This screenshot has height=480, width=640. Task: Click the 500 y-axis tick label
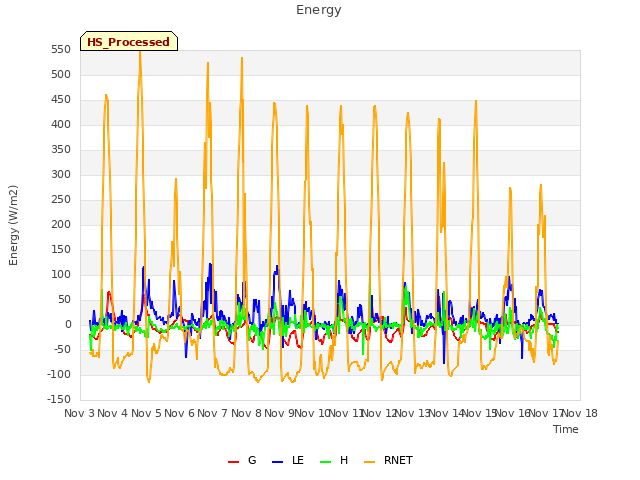61,74
